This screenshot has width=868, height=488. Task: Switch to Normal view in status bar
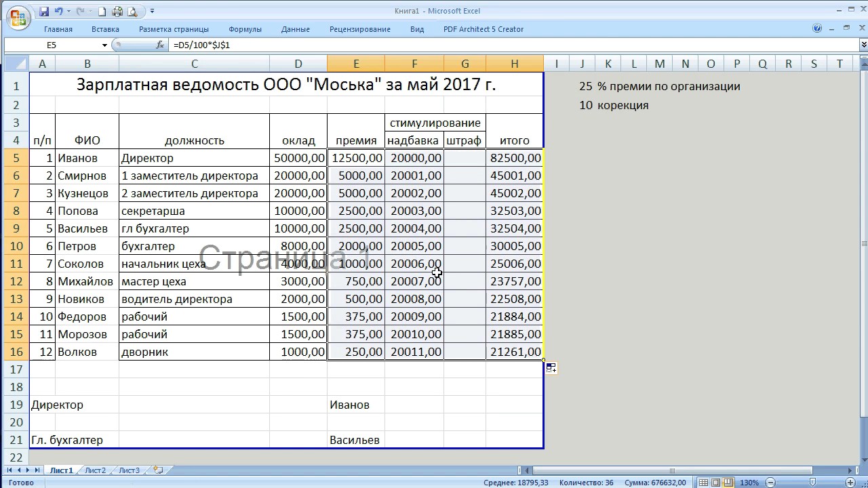[x=703, y=483]
